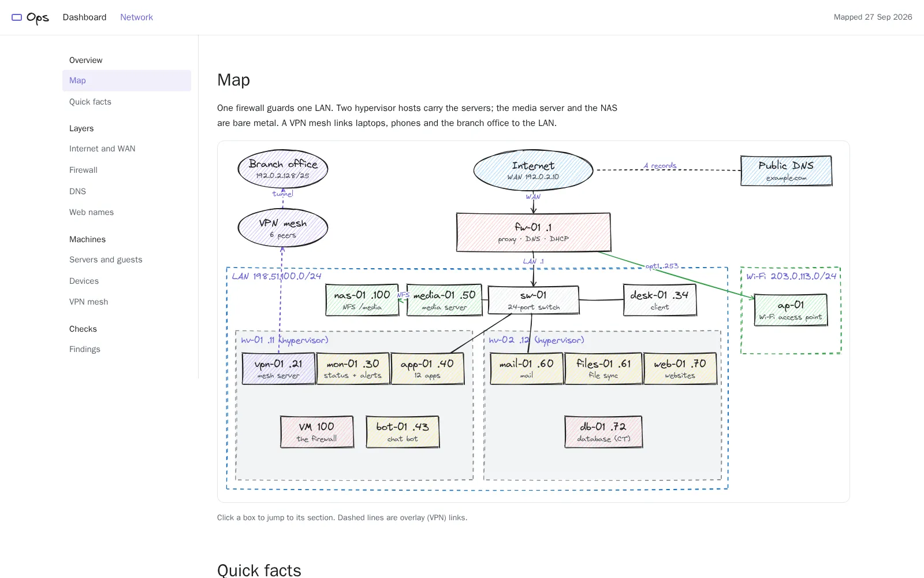This screenshot has width=924, height=578.
Task: Click the VPN mesh diagram ellipse
Action: (x=283, y=228)
